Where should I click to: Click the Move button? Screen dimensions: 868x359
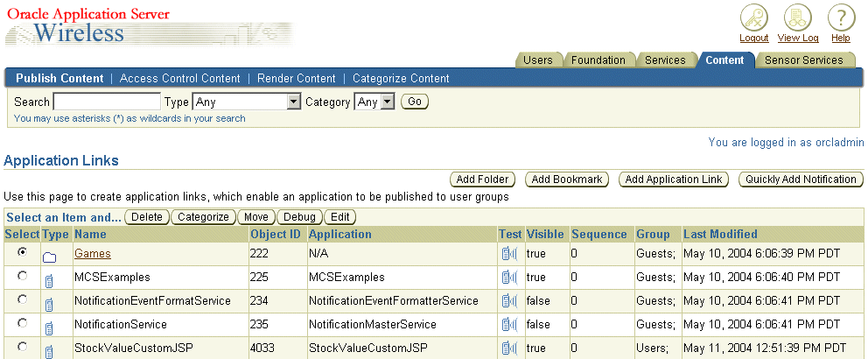coord(256,217)
